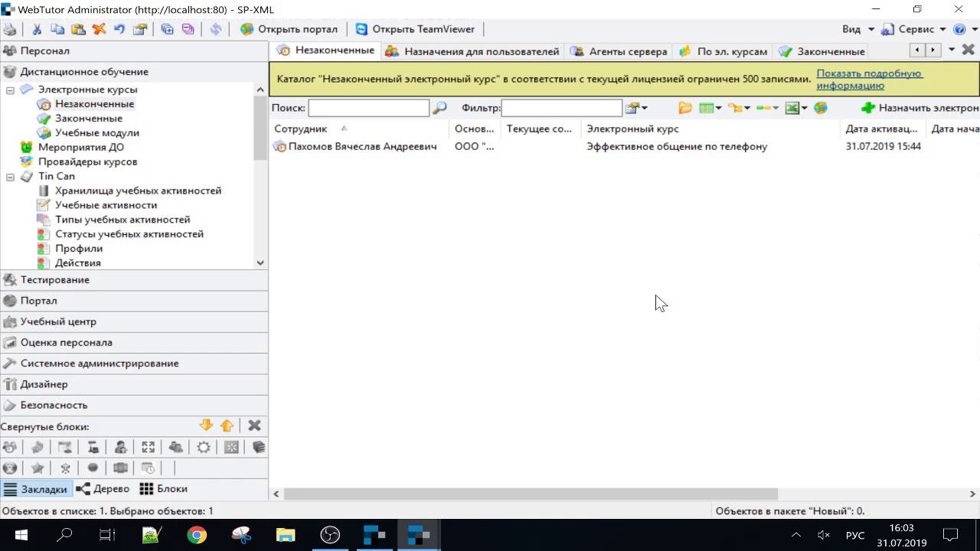This screenshot has width=980, height=551.
Task: Open the 'Тестирование' section
Action: coord(134,280)
